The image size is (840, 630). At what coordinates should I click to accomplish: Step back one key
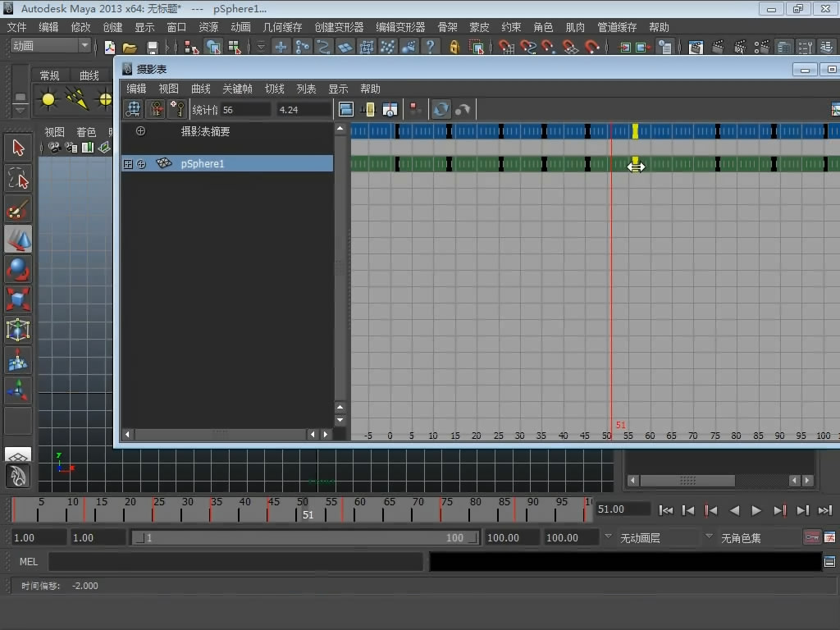coord(711,510)
